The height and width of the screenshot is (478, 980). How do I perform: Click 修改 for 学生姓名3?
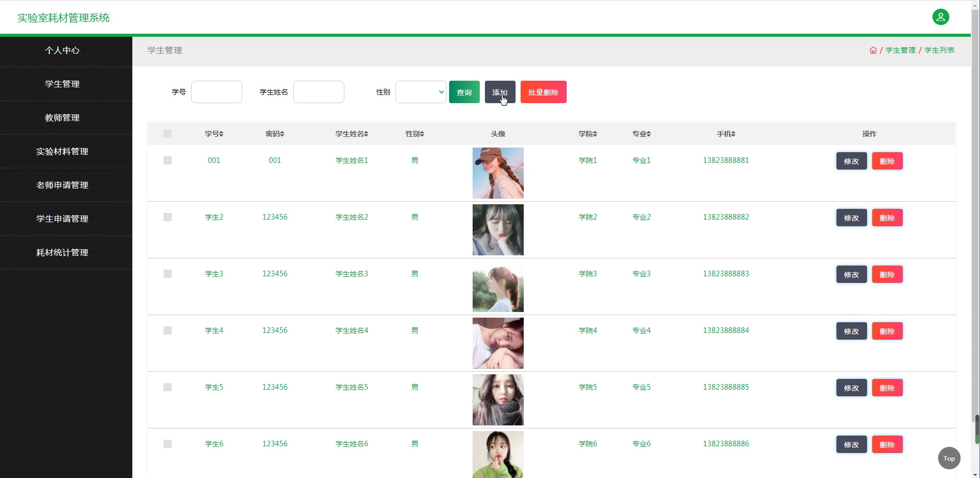click(852, 274)
